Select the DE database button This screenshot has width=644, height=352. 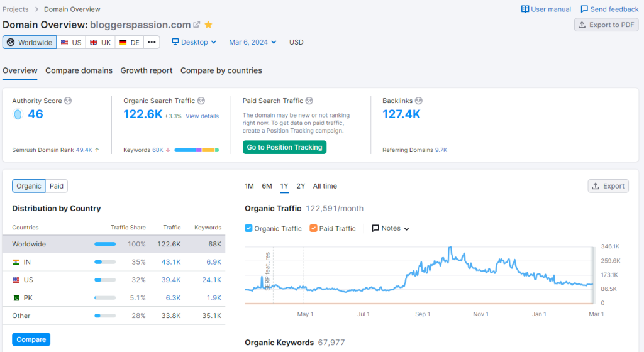[x=130, y=42]
